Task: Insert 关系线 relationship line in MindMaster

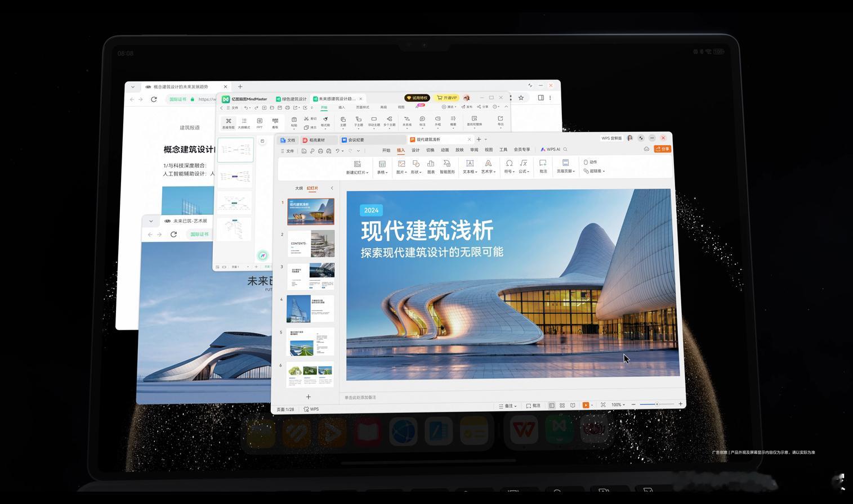Action: click(x=407, y=121)
